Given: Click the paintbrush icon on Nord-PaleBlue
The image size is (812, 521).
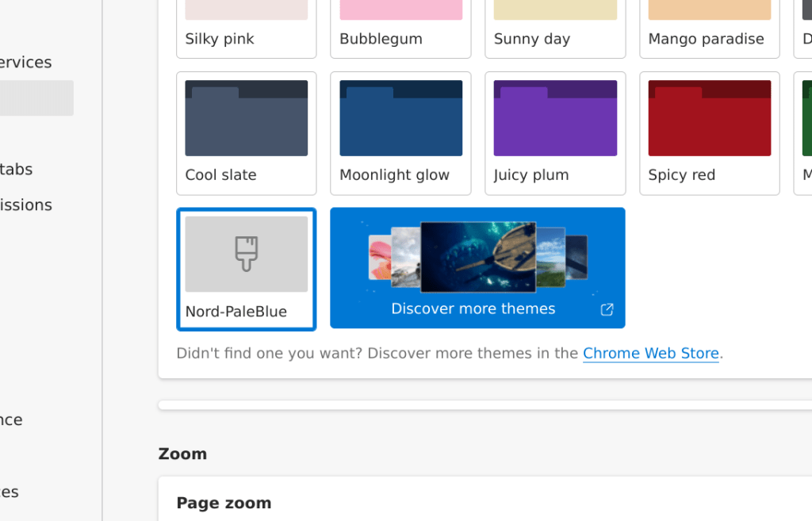Looking at the screenshot, I should [x=246, y=254].
